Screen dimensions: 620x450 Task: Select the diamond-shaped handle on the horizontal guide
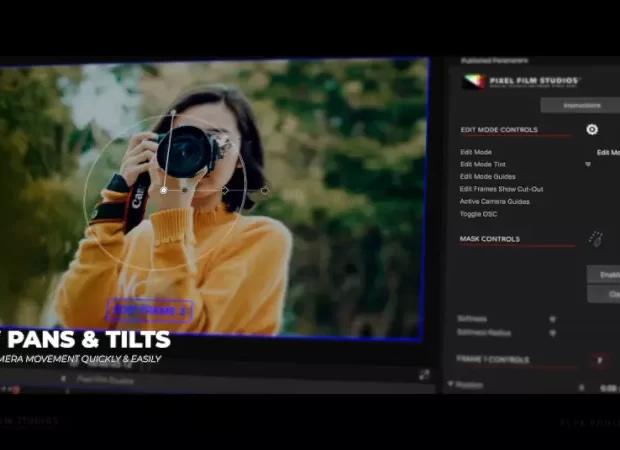225,190
